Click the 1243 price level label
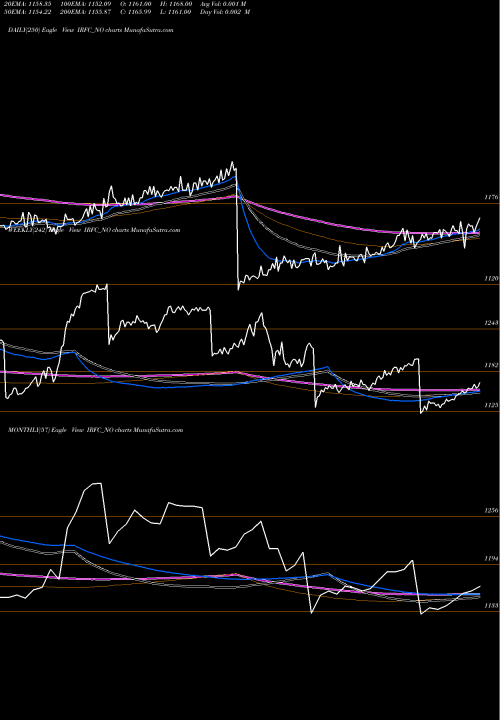The height and width of the screenshot is (720, 500). click(x=491, y=323)
